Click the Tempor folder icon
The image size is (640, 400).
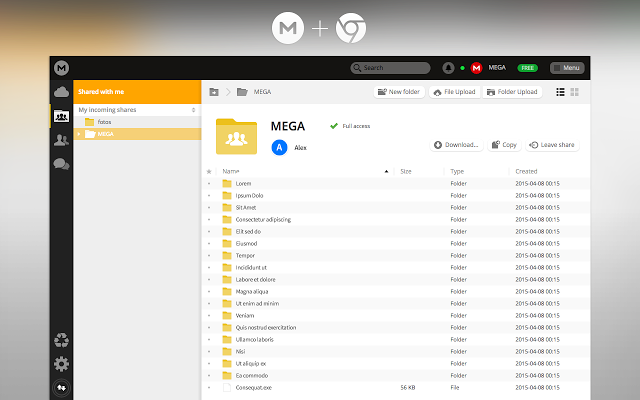(227, 255)
